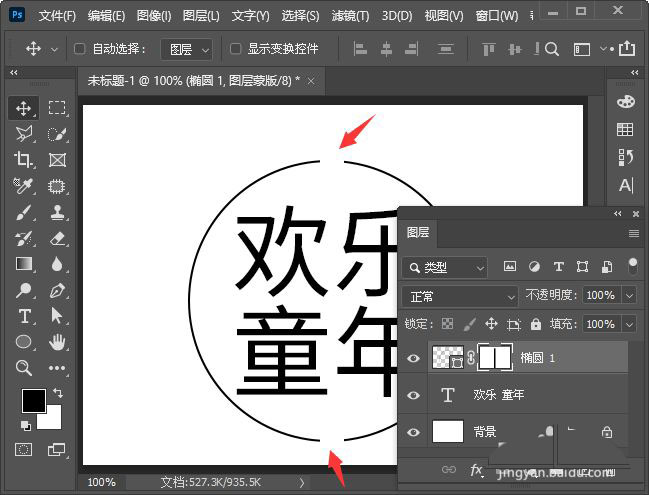The width and height of the screenshot is (649, 495).
Task: Enable the 自动选择 checkbox
Action: pyautogui.click(x=79, y=49)
